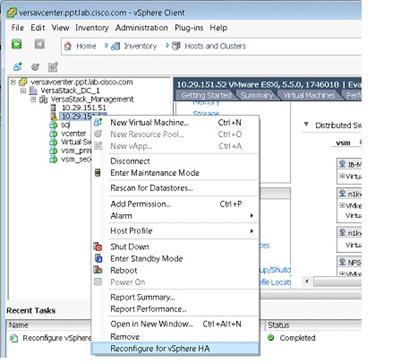Image resolution: width=418 pixels, height=364 pixels.
Task: Switch to the Summary tab
Action: pos(257,95)
